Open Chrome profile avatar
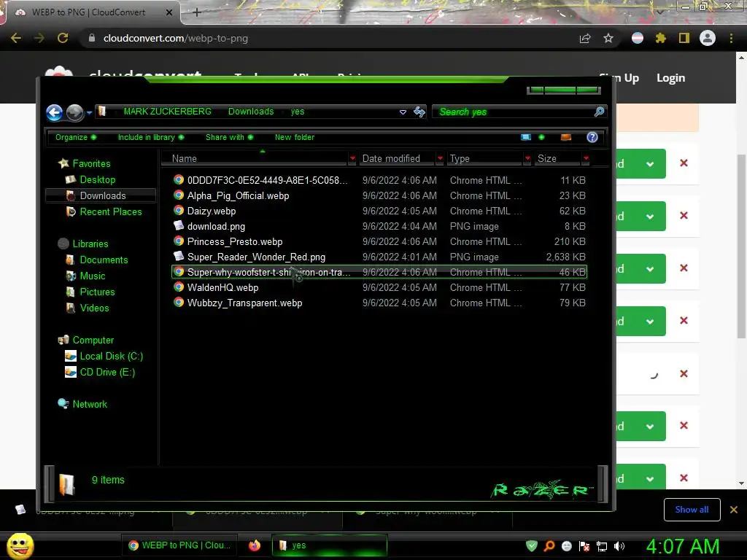 tap(708, 38)
